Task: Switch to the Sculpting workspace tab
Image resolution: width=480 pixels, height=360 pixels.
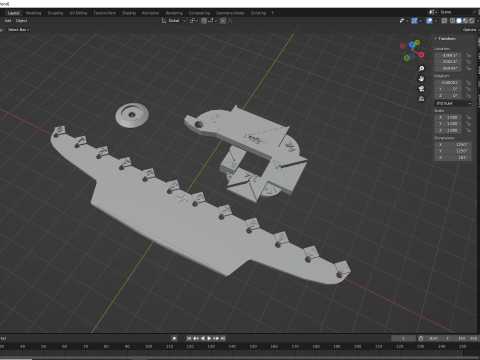Action: pyautogui.click(x=55, y=13)
